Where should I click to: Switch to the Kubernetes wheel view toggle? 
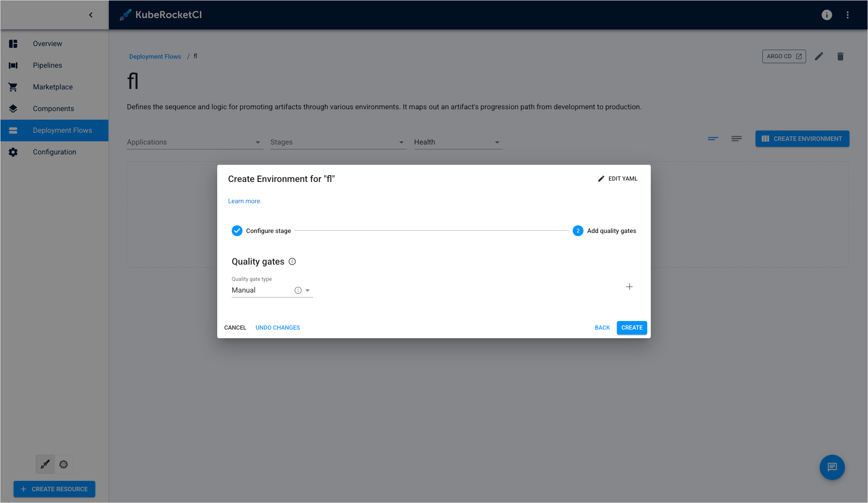[64, 464]
